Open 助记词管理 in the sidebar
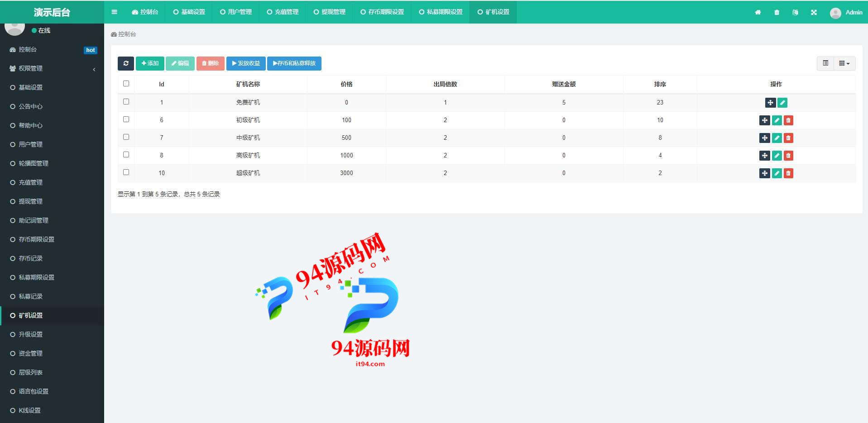The width and height of the screenshot is (868, 423). point(52,221)
